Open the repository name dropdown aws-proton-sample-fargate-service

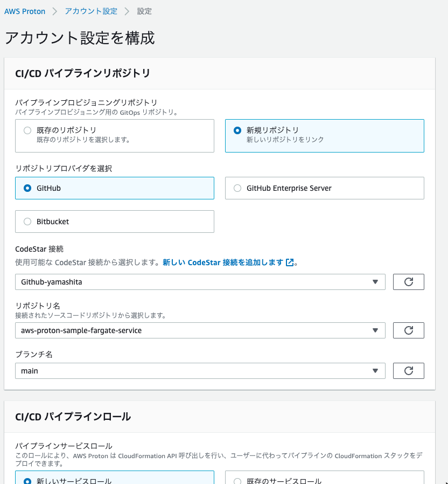(x=200, y=330)
